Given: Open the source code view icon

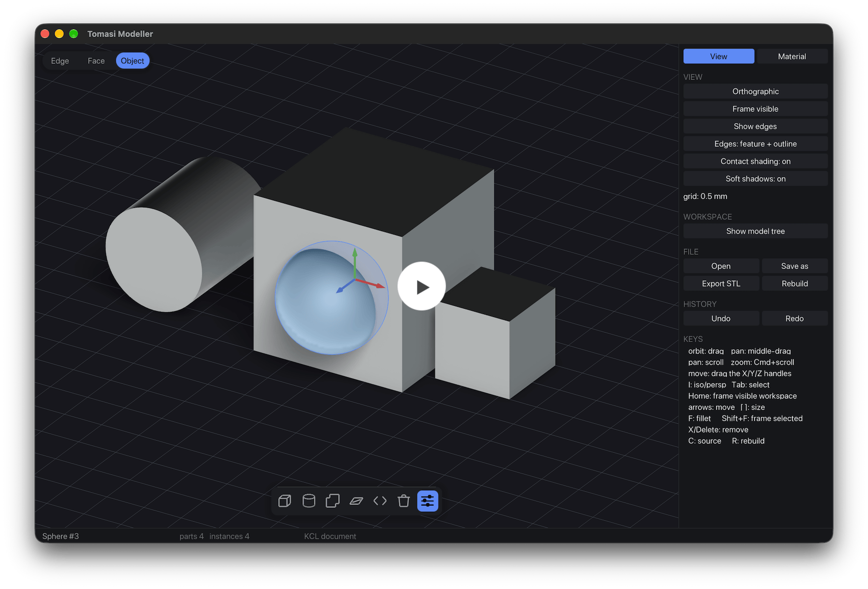Looking at the screenshot, I should pyautogui.click(x=380, y=501).
